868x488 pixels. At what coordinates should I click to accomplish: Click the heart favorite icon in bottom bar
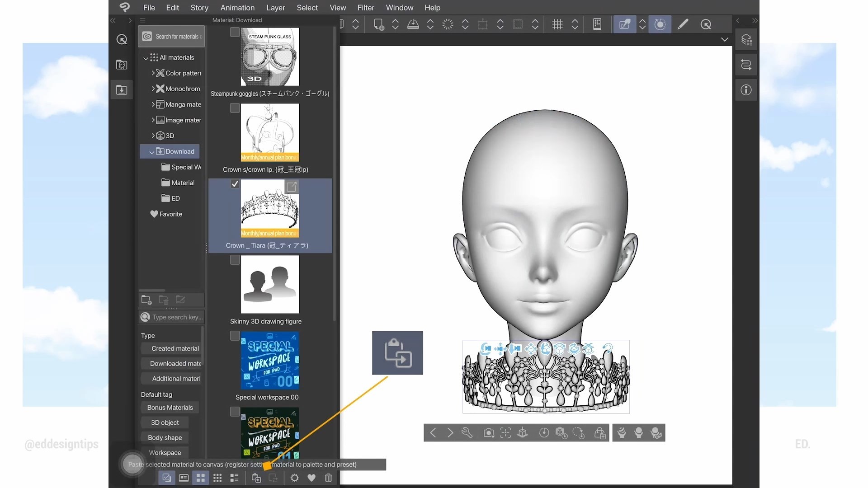point(311,478)
